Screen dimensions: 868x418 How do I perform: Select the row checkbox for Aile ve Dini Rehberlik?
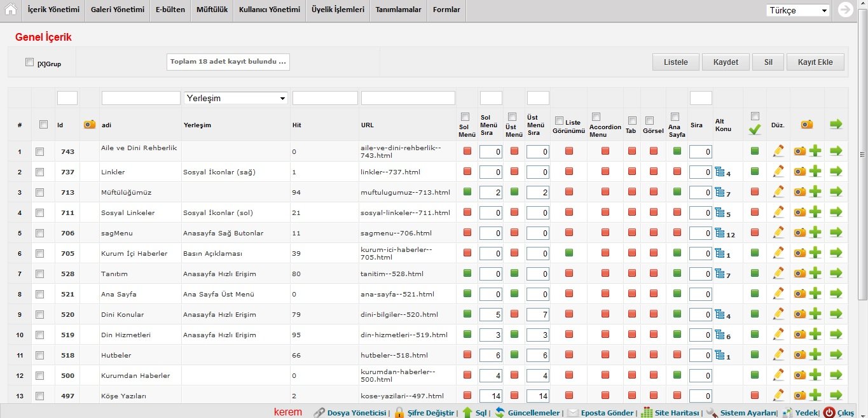point(39,151)
